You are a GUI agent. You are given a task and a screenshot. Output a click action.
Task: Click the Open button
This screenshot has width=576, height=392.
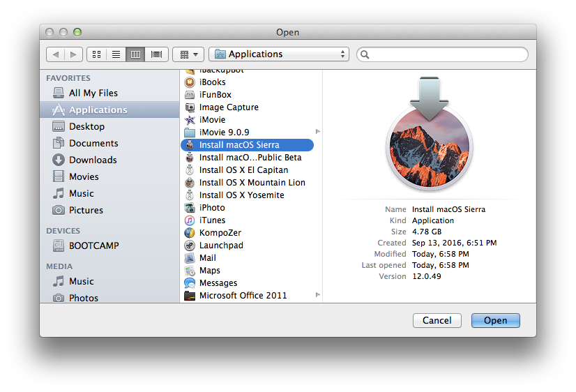(495, 320)
